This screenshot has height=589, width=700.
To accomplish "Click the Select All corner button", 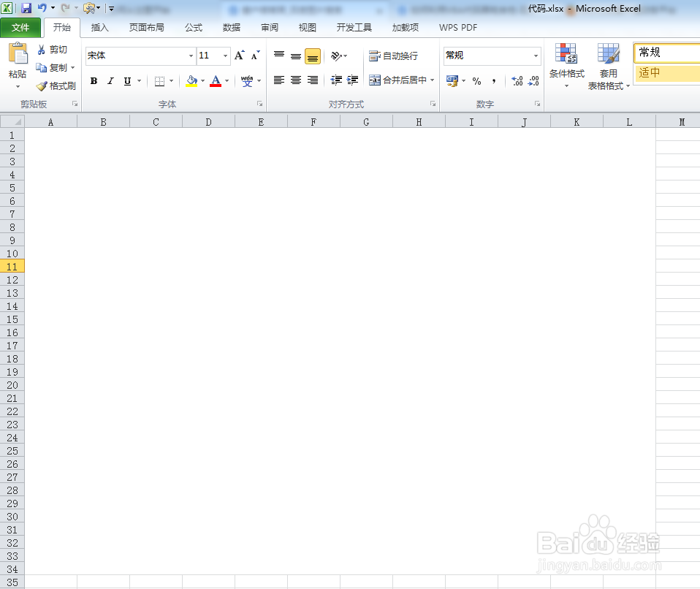I will click(x=12, y=121).
